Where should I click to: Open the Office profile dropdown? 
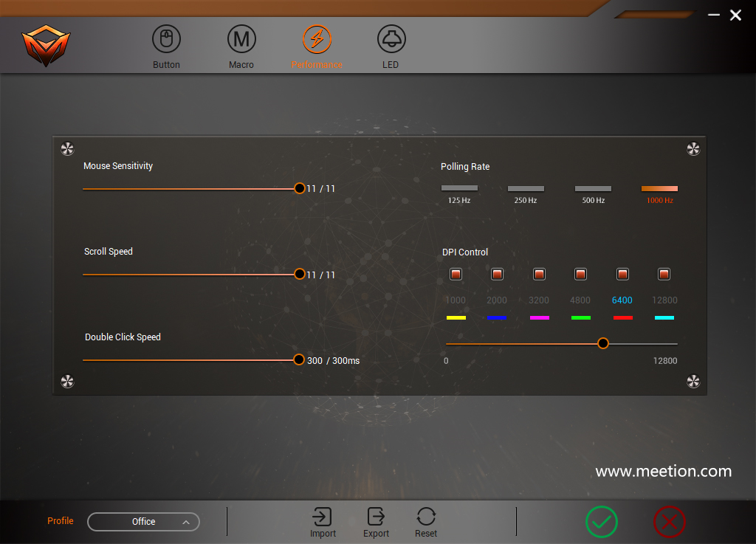pyautogui.click(x=143, y=521)
